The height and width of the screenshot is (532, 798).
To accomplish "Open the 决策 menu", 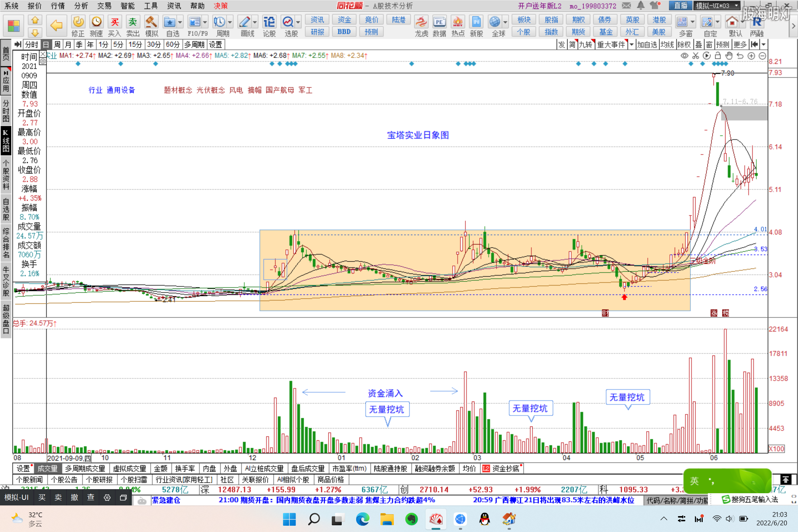I will (221, 6).
